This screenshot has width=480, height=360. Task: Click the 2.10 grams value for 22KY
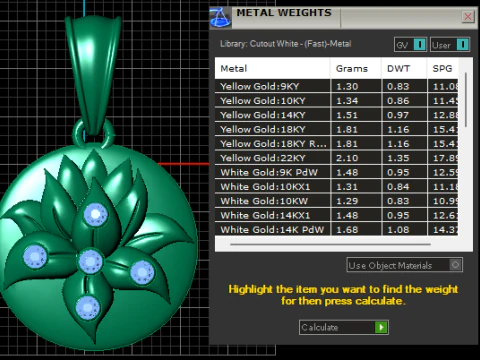tap(347, 158)
